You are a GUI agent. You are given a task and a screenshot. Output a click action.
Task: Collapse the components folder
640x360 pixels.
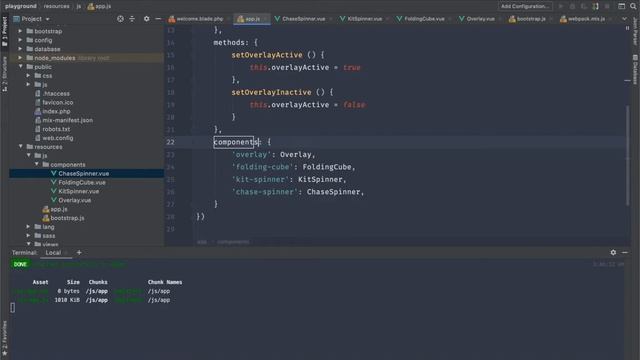pyautogui.click(x=37, y=164)
